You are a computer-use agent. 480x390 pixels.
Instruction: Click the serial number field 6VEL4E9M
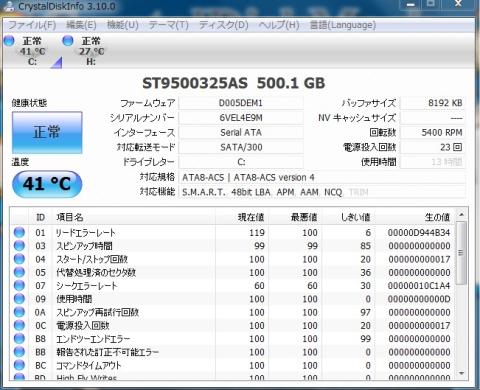(241, 118)
